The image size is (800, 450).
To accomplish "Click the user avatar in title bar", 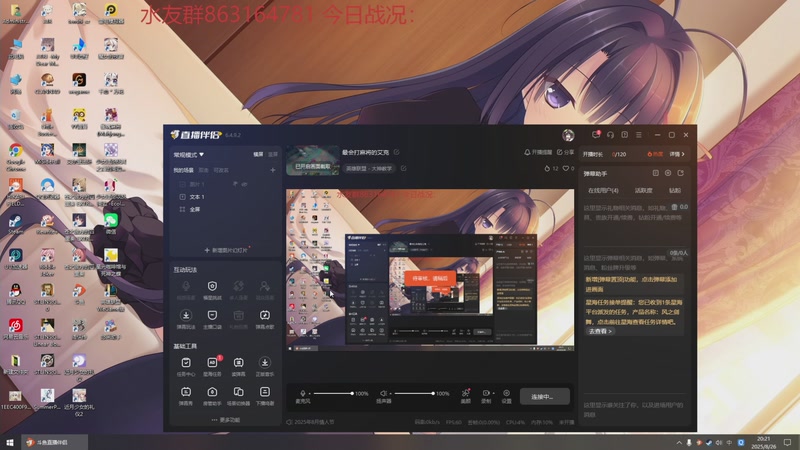I will pos(568,135).
